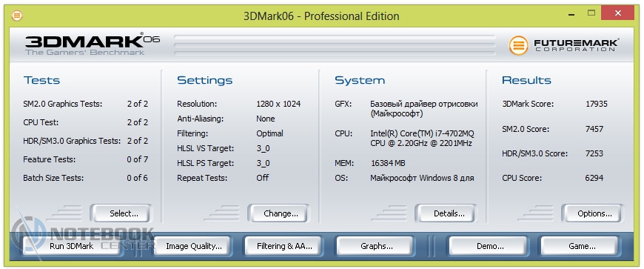The width and height of the screenshot is (644, 269).
Task: Click the Tests section heading
Action: (x=42, y=80)
